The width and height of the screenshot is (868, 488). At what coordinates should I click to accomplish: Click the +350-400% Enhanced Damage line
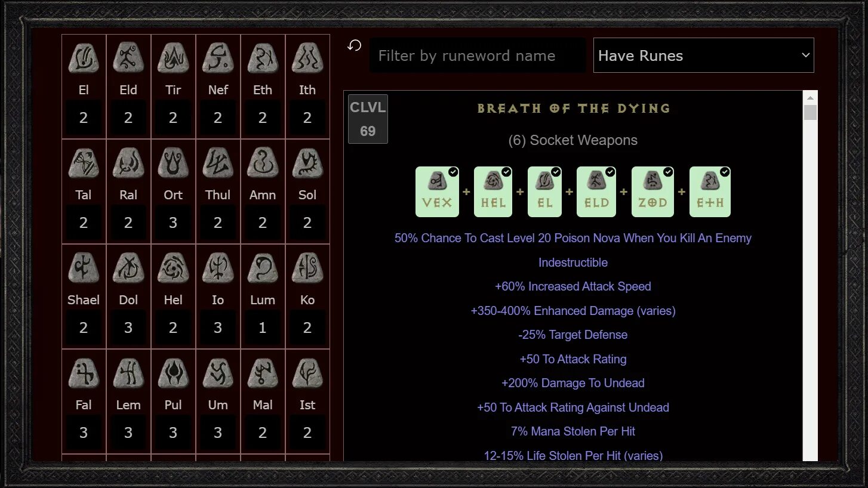pyautogui.click(x=573, y=311)
